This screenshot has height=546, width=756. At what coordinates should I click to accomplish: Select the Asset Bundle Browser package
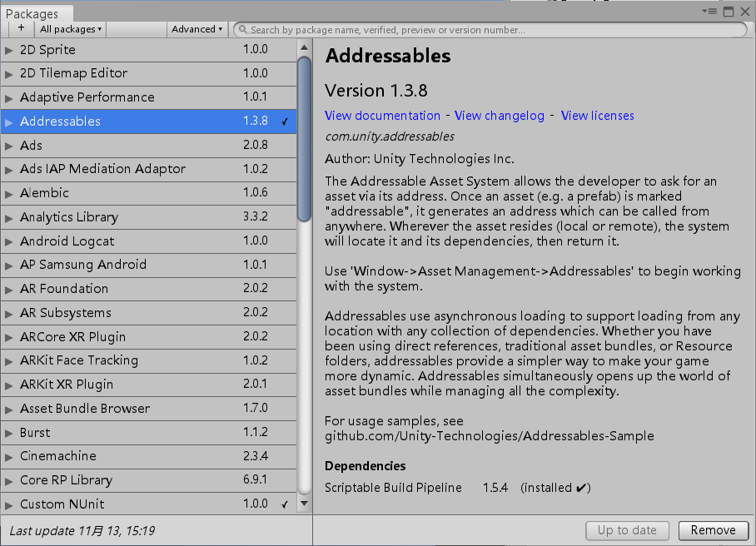click(148, 408)
